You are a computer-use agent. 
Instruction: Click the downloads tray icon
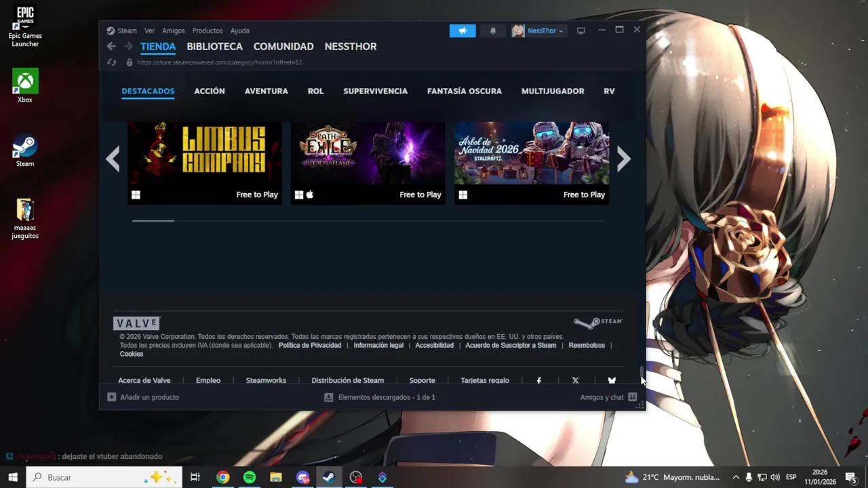(329, 397)
